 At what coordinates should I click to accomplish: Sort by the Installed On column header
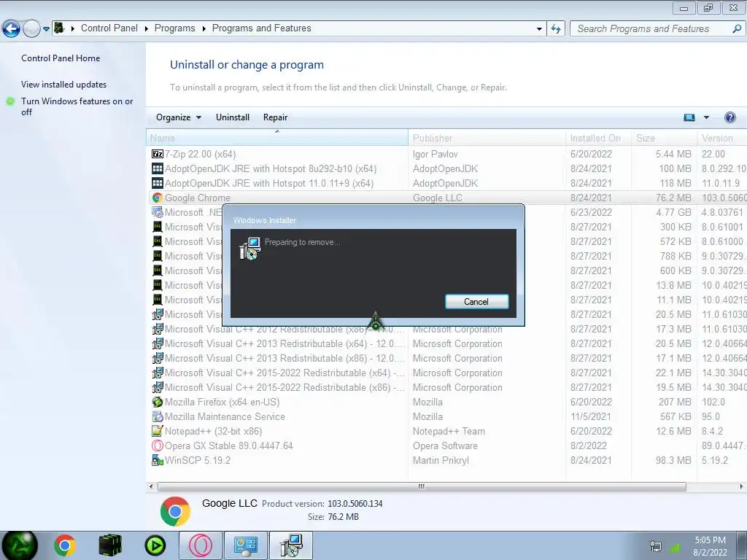pos(599,138)
